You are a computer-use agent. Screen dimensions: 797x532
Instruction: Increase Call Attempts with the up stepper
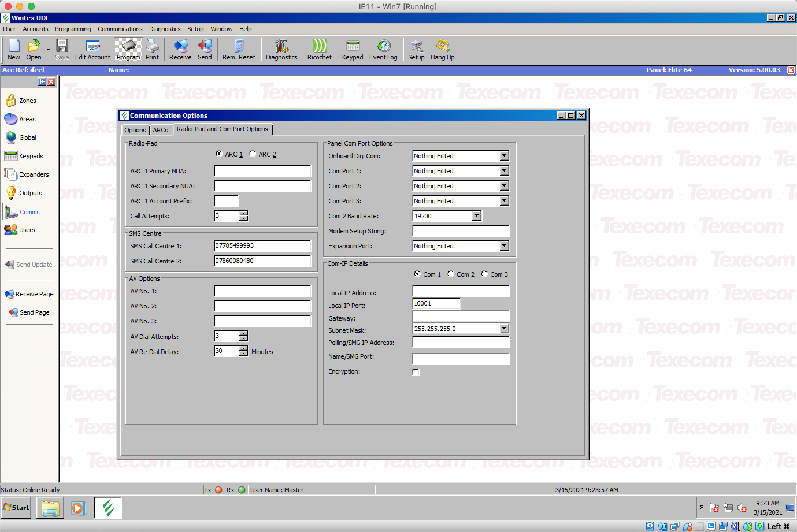(244, 213)
